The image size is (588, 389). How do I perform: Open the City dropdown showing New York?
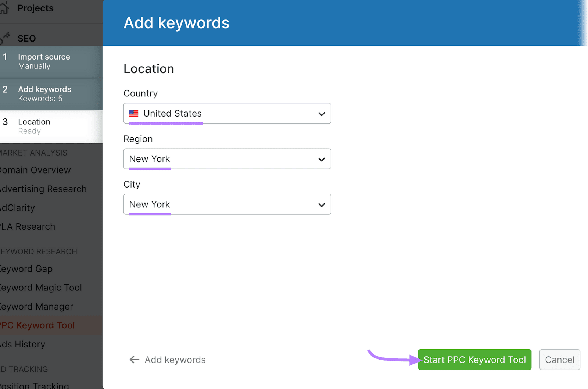pos(227,204)
